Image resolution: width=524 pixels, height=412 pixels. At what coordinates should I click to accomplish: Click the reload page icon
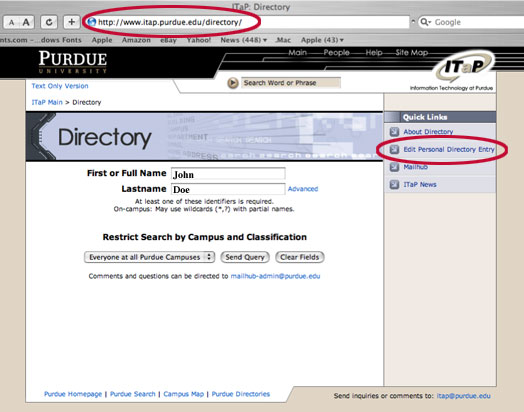click(x=49, y=22)
